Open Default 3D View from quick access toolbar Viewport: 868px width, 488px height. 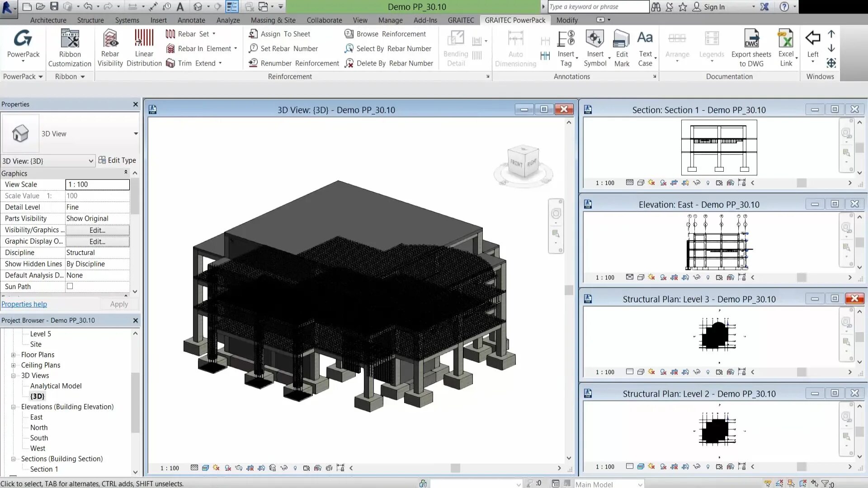pos(198,6)
